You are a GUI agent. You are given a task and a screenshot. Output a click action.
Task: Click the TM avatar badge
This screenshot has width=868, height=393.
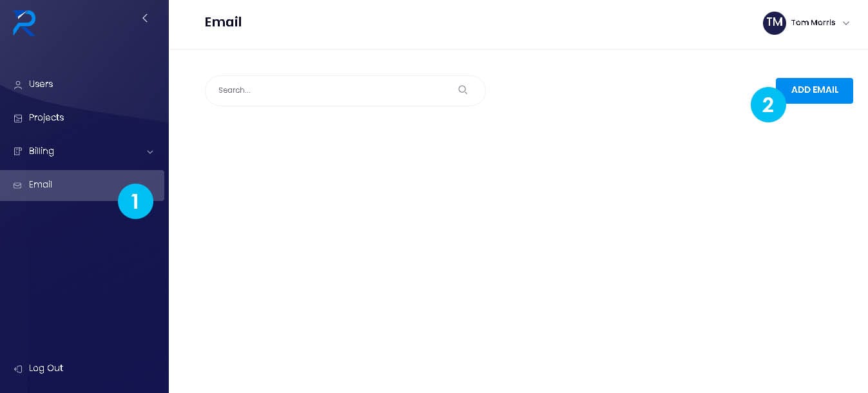pos(775,23)
